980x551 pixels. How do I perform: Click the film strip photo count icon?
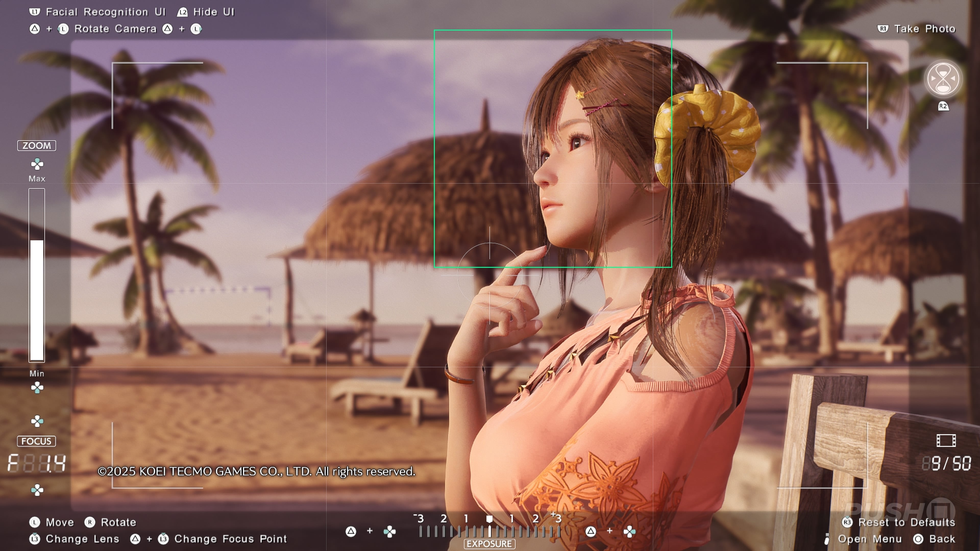click(x=946, y=441)
